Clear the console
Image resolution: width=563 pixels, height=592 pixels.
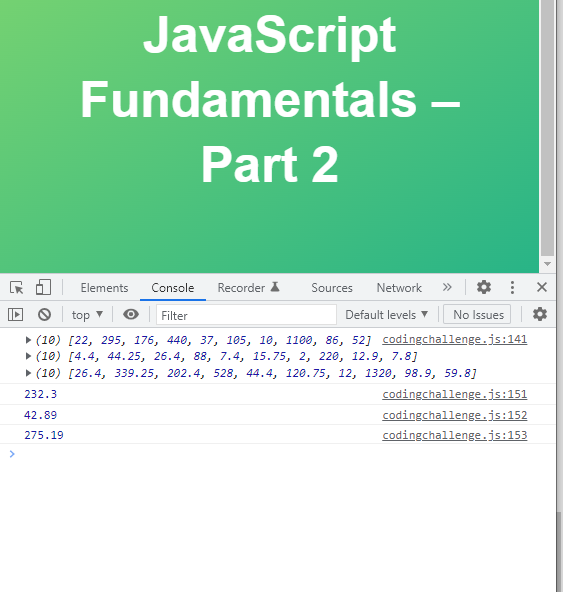pos(44,314)
